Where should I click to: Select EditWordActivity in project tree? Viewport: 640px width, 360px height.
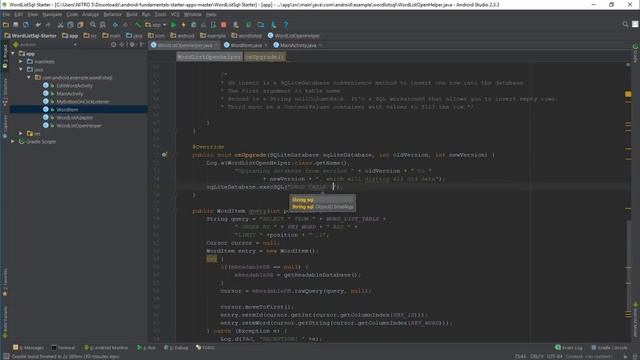tap(74, 86)
